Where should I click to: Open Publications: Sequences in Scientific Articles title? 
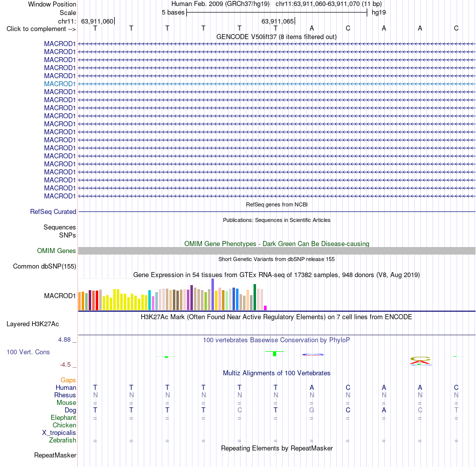pos(277,220)
